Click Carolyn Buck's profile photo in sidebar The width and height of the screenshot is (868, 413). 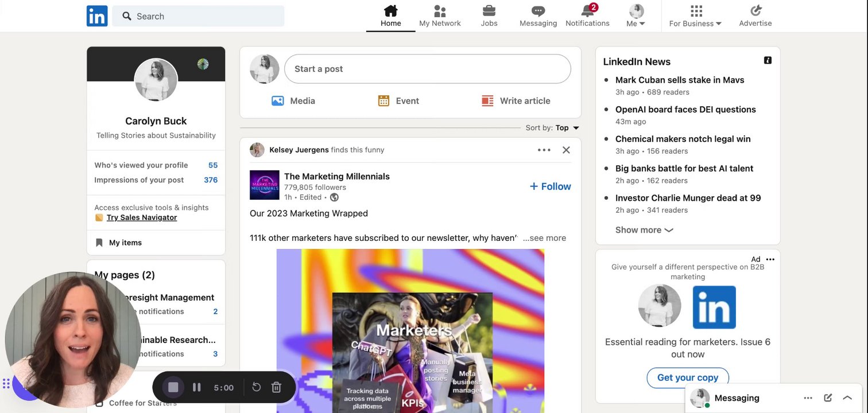[x=156, y=80]
